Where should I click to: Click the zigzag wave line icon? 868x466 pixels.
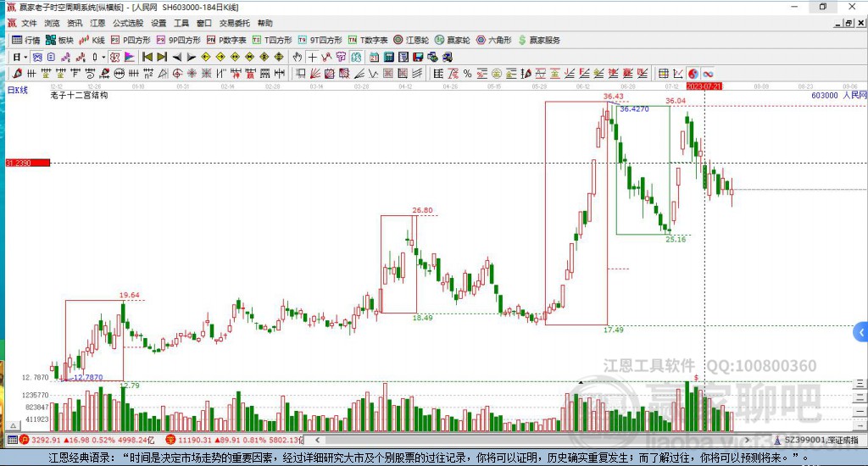[374, 74]
